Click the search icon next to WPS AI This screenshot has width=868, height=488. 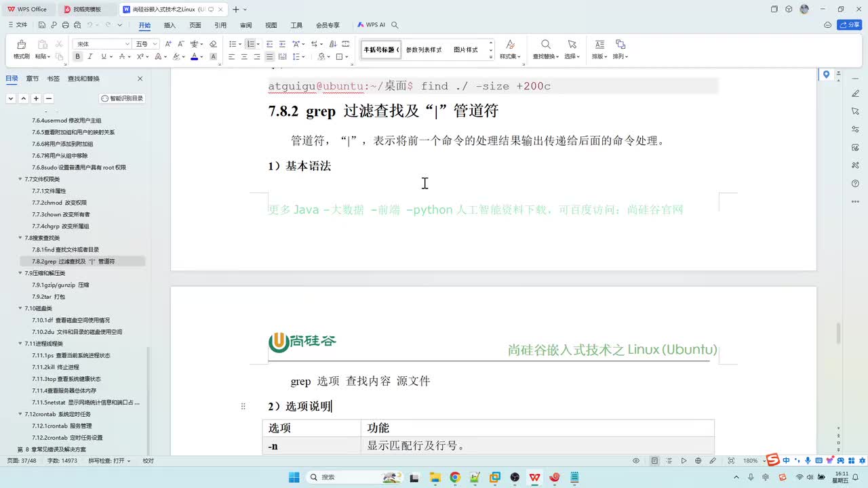click(395, 25)
